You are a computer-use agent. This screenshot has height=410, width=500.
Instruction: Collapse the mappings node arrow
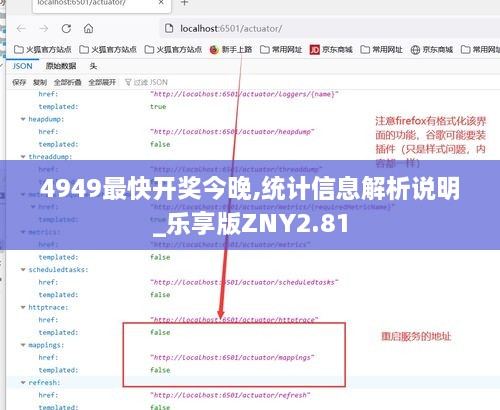coord(23,345)
